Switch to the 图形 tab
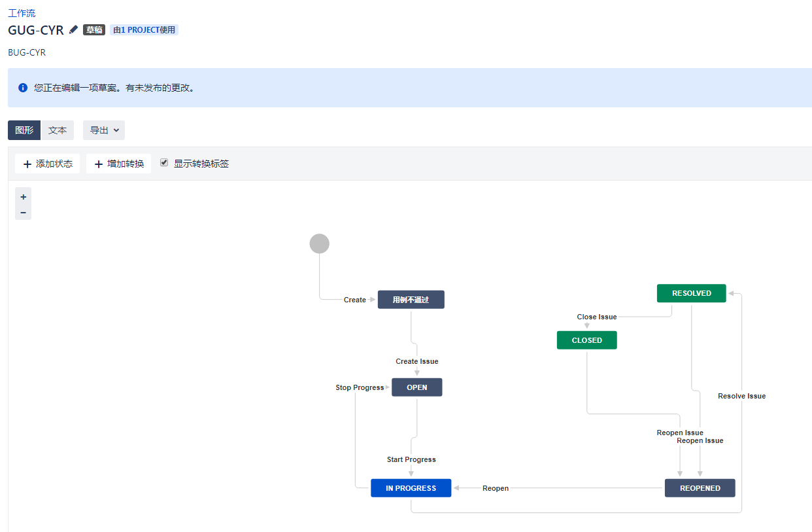812x532 pixels. pyautogui.click(x=24, y=130)
